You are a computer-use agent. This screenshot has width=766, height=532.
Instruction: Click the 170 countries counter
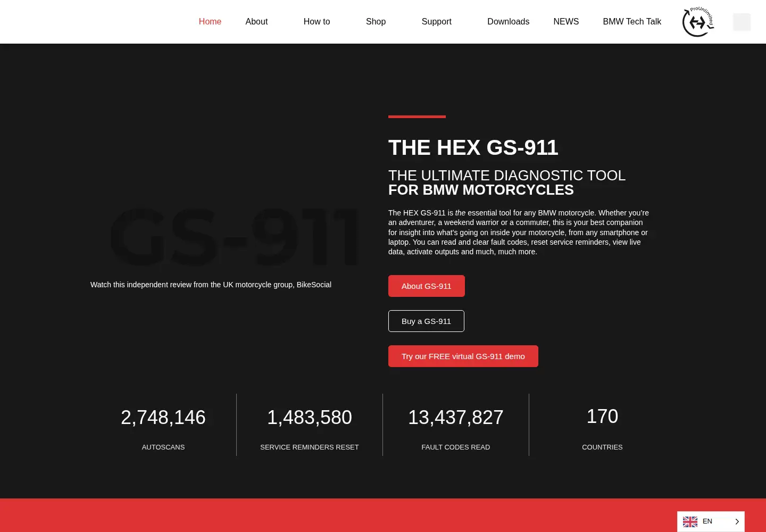pyautogui.click(x=602, y=417)
